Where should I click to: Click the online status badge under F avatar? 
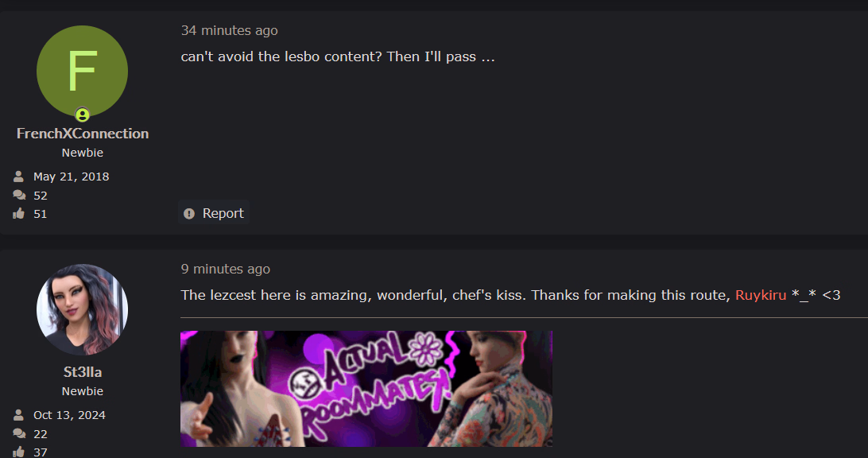[x=83, y=114]
